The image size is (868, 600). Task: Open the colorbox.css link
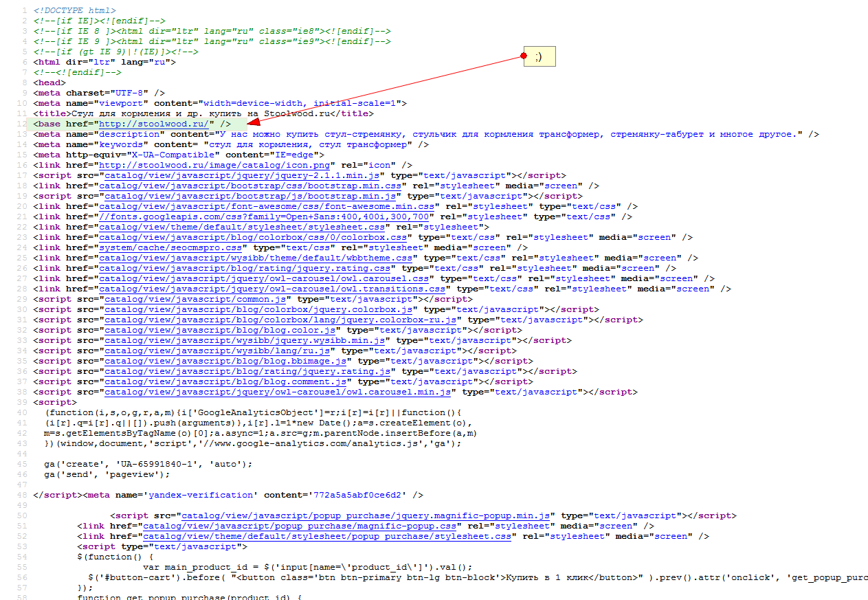(253, 237)
